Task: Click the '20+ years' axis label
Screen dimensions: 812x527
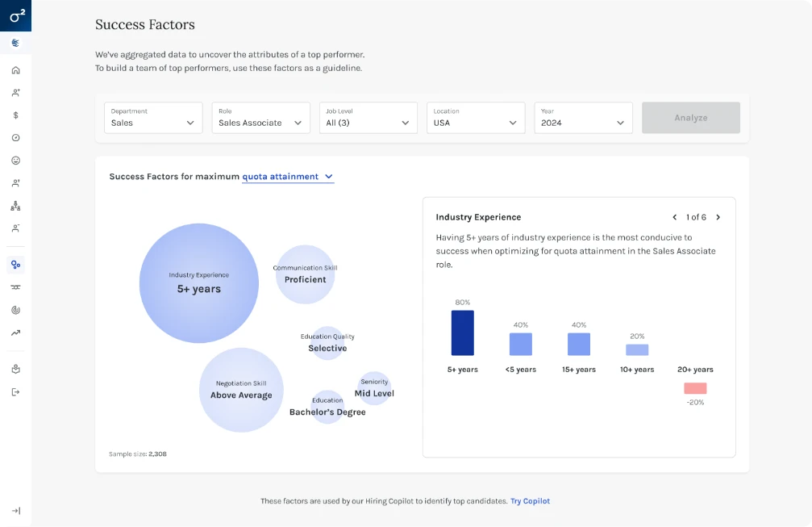Action: [695, 370]
